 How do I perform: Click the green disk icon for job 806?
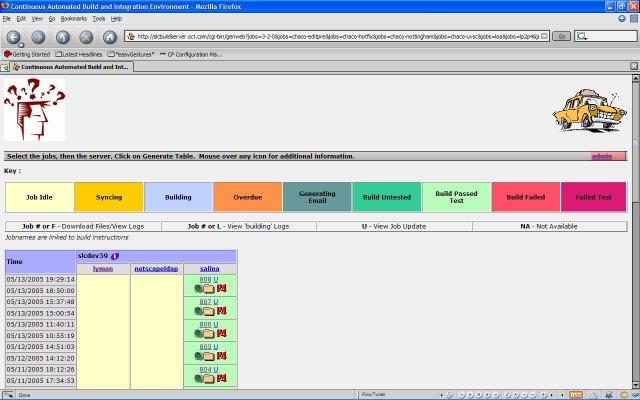(x=199, y=334)
